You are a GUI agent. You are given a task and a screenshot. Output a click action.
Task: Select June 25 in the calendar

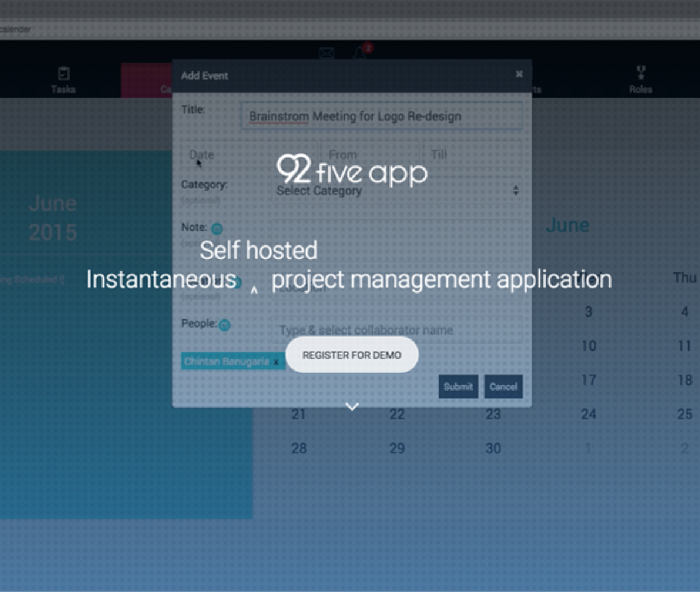click(685, 414)
